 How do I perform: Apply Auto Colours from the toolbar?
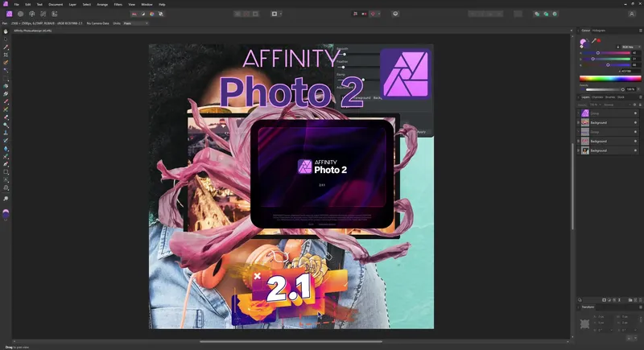click(152, 14)
